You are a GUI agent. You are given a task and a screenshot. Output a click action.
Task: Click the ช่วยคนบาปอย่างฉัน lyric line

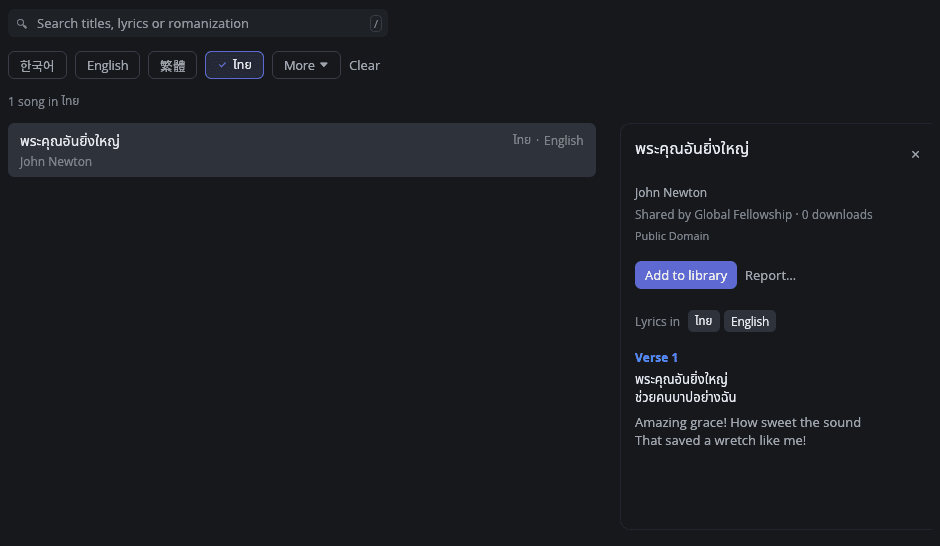pos(686,397)
